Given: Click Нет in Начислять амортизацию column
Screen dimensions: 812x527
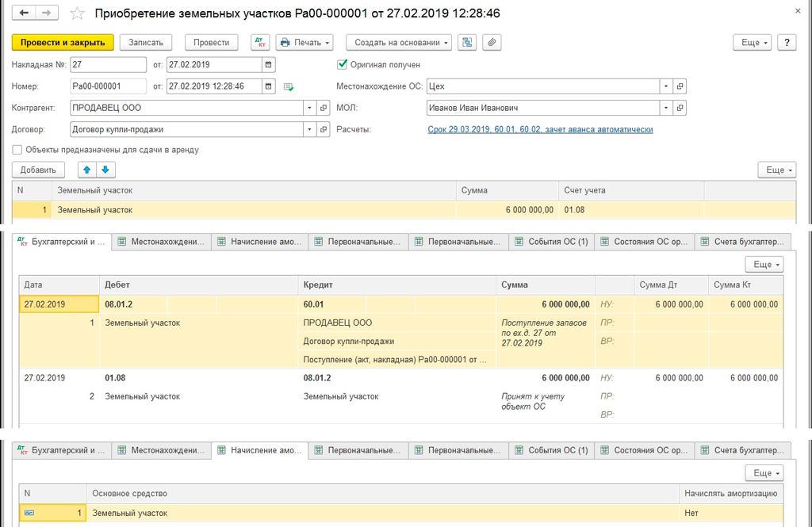Looking at the screenshot, I should pyautogui.click(x=730, y=513).
